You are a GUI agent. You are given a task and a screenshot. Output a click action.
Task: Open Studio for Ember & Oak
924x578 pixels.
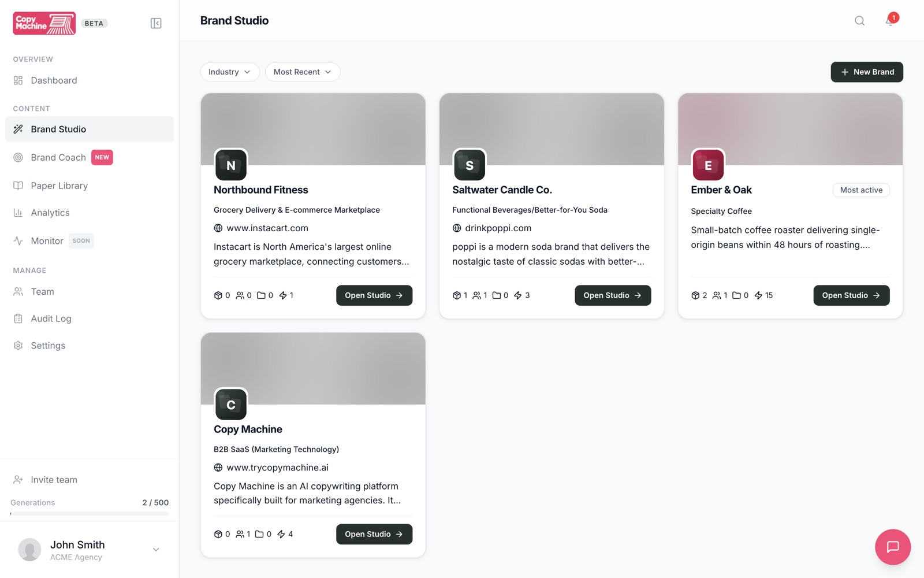851,295
